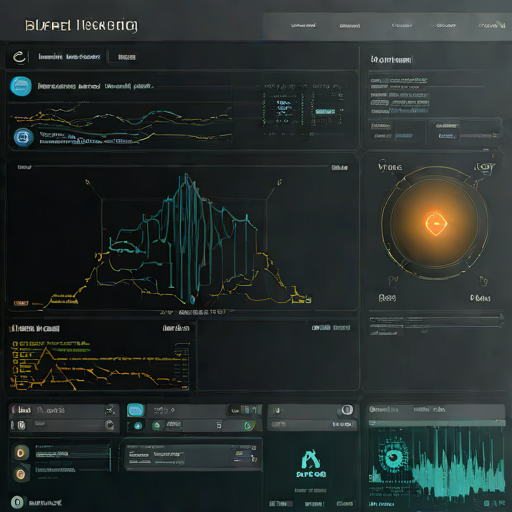Click the small orange tag under the main mountain chart

(21, 303)
